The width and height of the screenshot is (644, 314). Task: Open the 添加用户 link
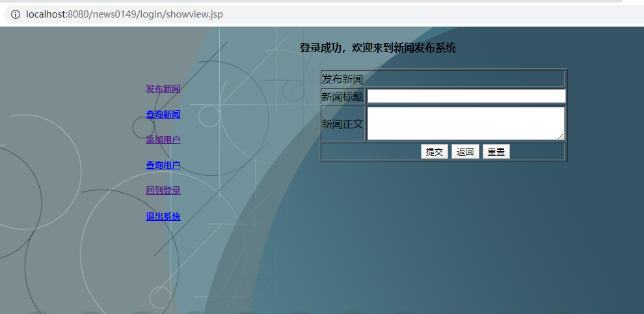coord(163,139)
